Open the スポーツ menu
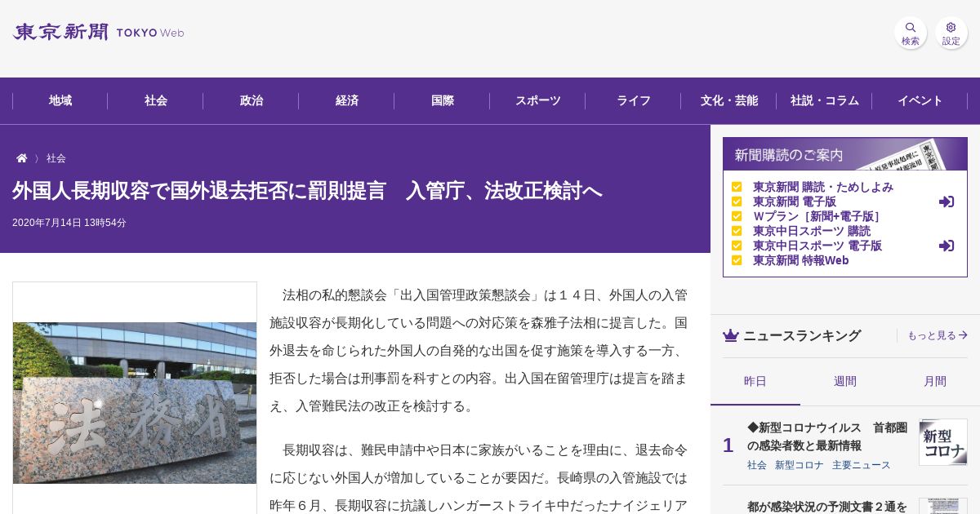980x514 pixels. pos(538,101)
